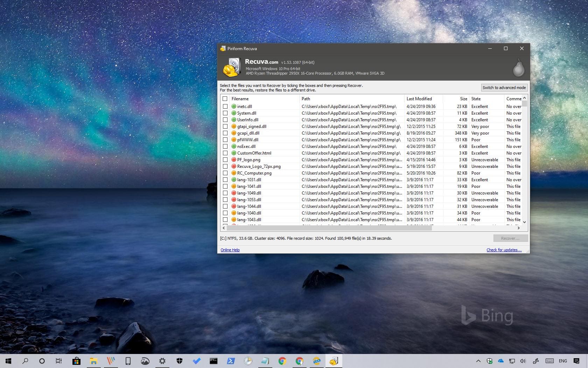588x368 pixels.
Task: Sort files by the Size column header
Action: pyautogui.click(x=463, y=99)
